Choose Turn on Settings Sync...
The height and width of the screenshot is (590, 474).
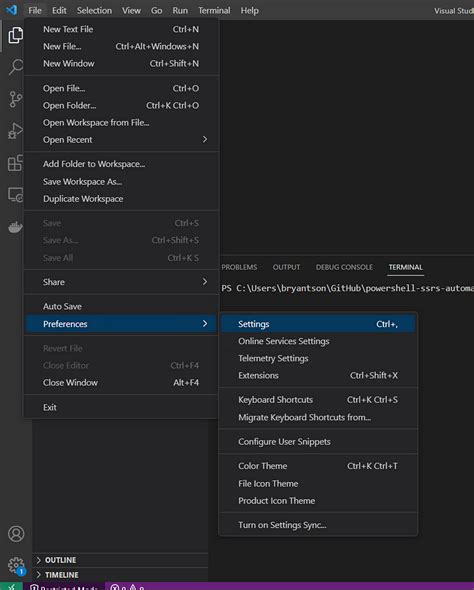tap(318, 525)
